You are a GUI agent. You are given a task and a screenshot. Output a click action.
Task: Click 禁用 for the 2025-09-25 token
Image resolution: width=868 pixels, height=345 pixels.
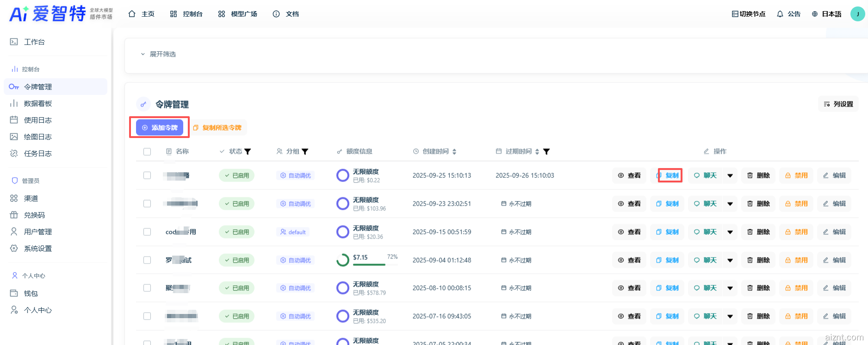pyautogui.click(x=796, y=176)
